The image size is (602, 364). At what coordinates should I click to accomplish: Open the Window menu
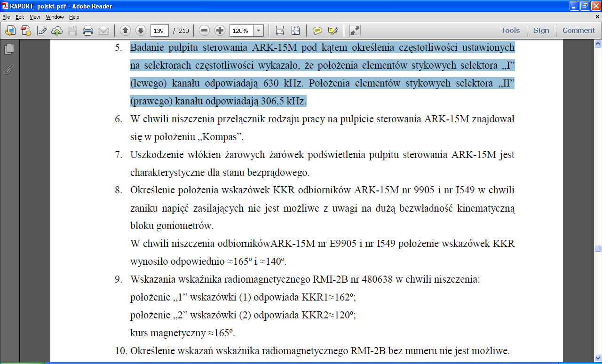[x=55, y=17]
